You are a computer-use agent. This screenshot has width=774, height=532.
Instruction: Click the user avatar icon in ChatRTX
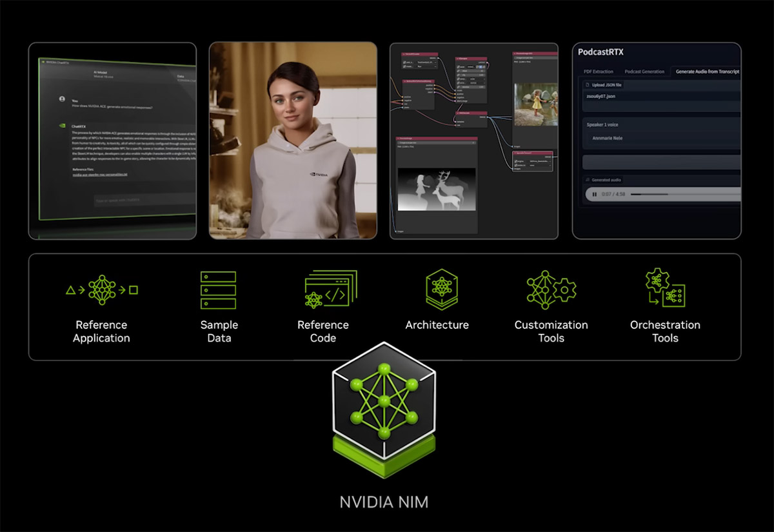tap(62, 99)
